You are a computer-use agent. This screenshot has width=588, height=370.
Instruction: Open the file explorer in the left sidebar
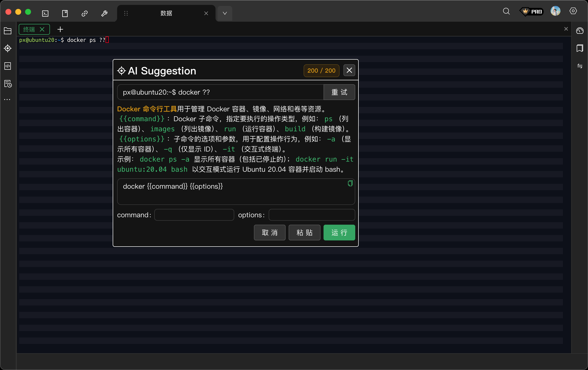click(7, 31)
